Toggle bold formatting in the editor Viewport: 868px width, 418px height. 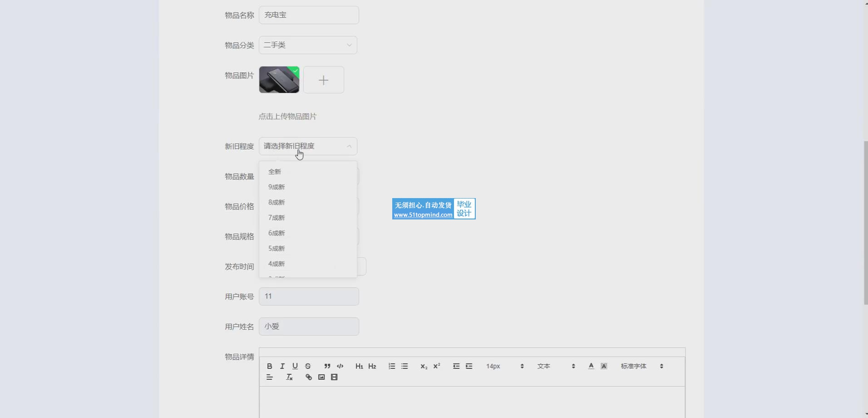(270, 366)
